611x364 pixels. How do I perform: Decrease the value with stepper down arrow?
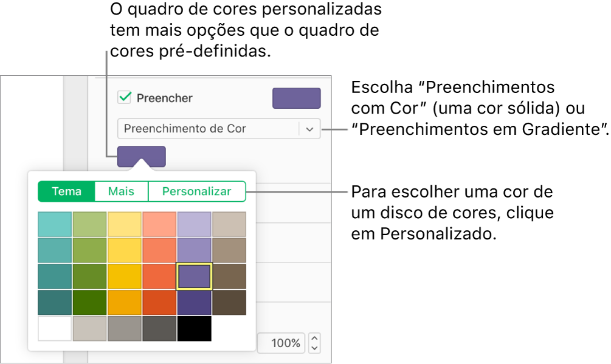pos(314,348)
